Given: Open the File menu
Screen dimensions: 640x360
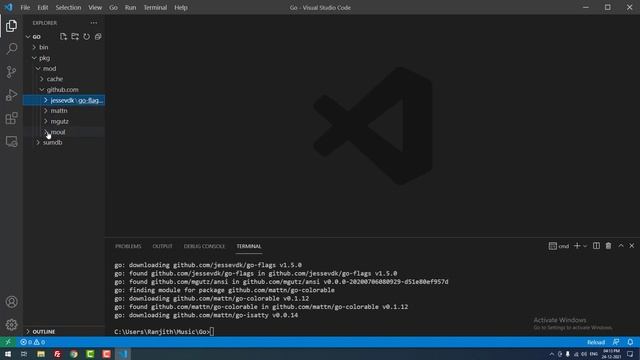Looking at the screenshot, I should click(x=25, y=7).
